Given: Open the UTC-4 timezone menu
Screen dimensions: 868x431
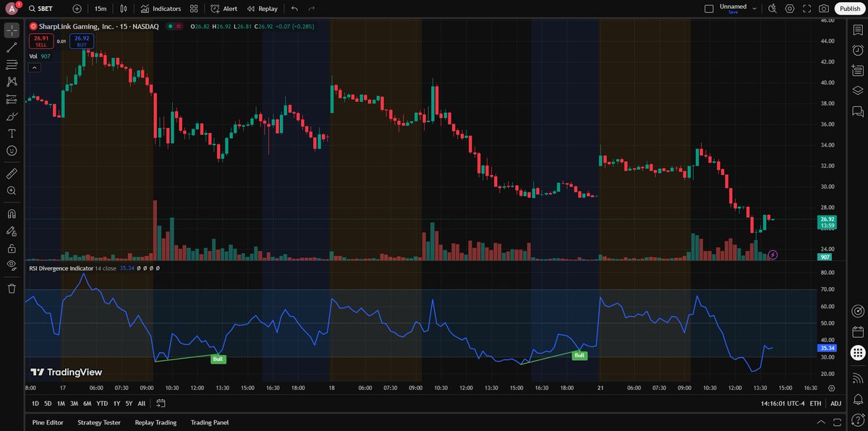Looking at the screenshot, I should tap(782, 403).
